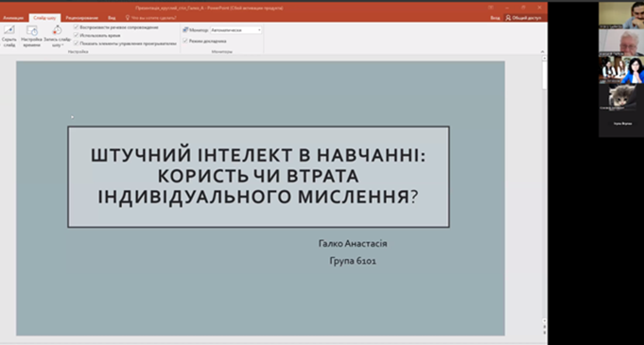The width and height of the screenshot is (644, 345).
Task: Expand the Запись слайд-шоу dropdown arrow
Action: coord(62,45)
